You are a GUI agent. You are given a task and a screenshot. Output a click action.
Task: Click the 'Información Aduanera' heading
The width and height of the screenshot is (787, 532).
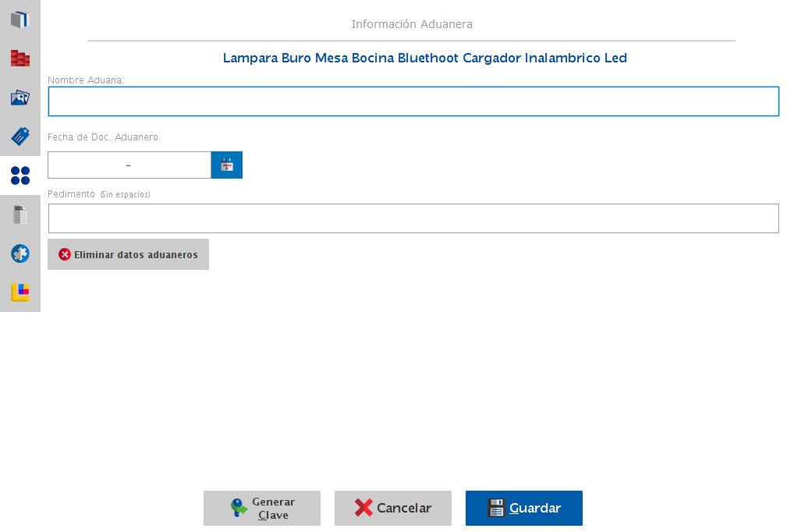(x=412, y=24)
